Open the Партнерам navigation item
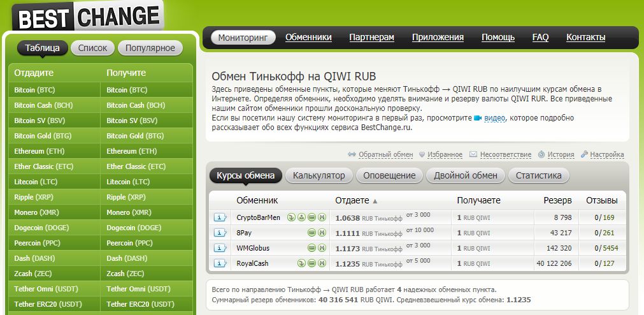 tap(372, 38)
